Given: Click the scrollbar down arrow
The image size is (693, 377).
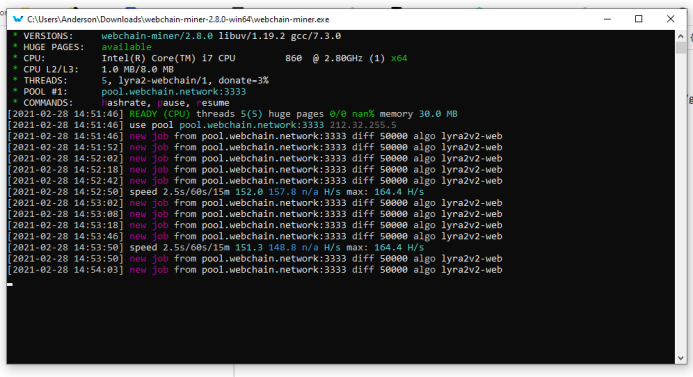Looking at the screenshot, I should 681,358.
